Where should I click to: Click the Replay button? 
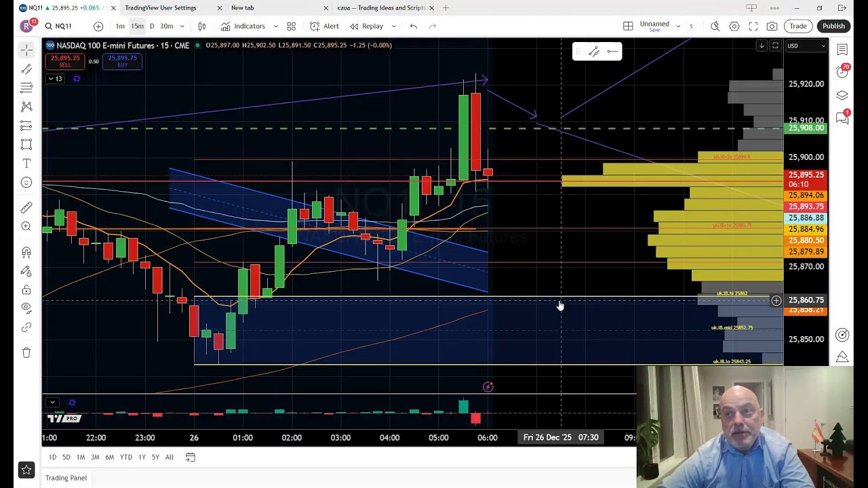366,26
